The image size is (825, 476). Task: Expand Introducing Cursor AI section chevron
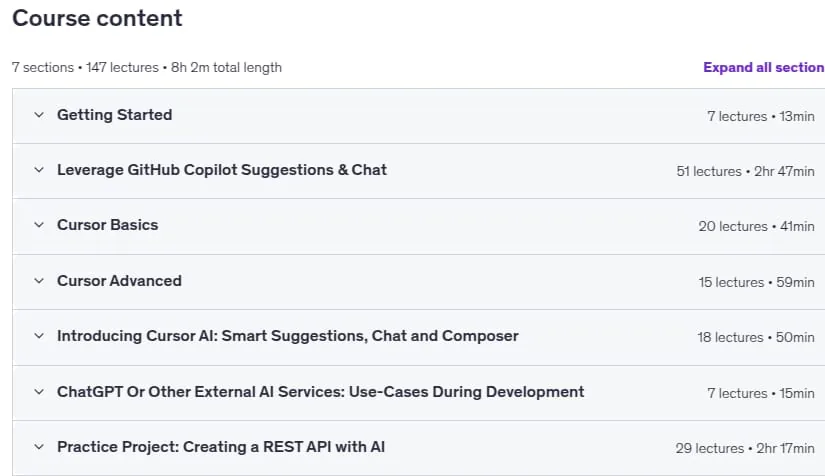(x=39, y=336)
